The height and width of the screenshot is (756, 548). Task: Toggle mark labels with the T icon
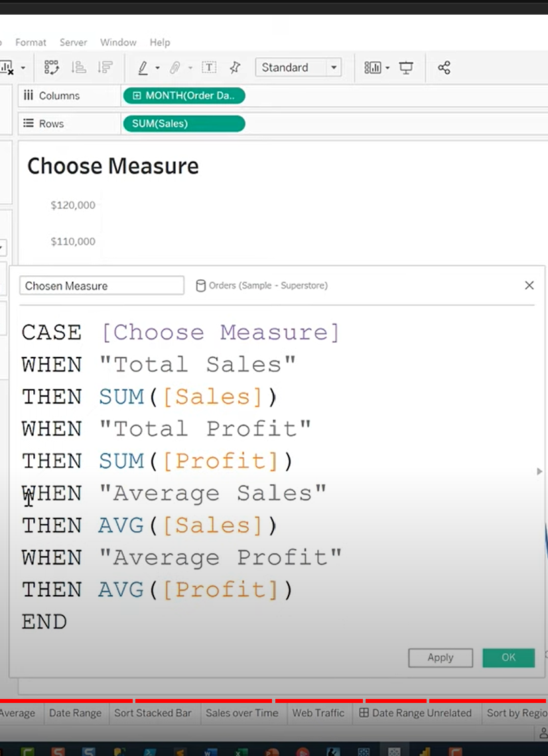(209, 67)
